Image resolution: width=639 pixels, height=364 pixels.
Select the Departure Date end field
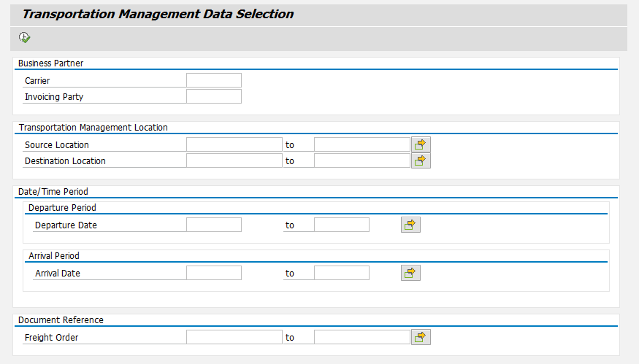(341, 225)
